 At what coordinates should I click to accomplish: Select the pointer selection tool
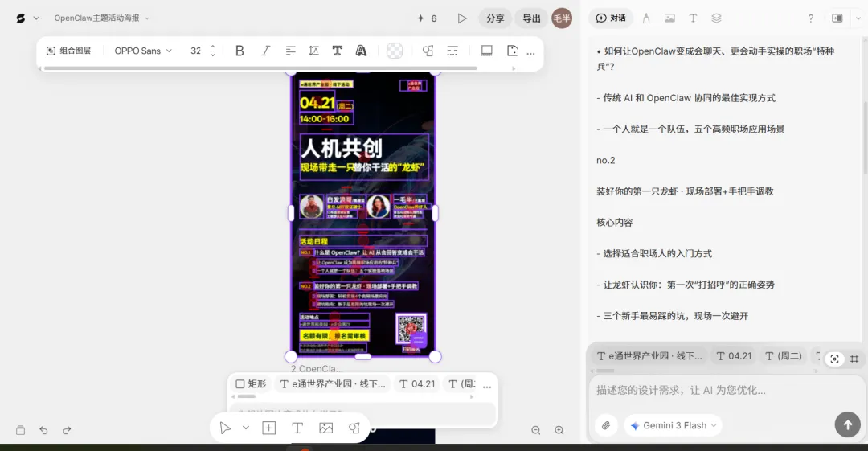point(225,428)
